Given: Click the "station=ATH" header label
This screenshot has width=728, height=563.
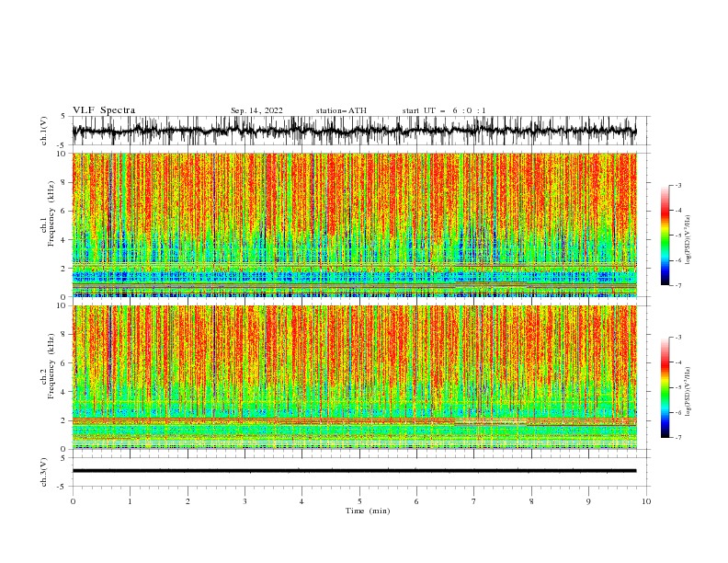Looking at the screenshot, I should [x=341, y=110].
